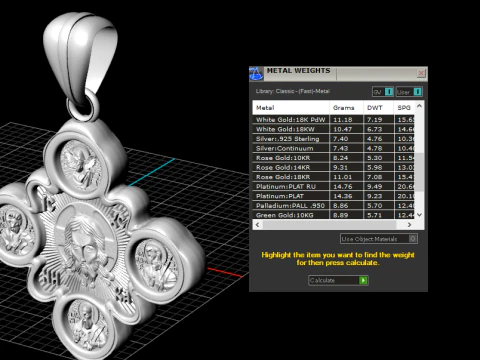Click the jump ring below the bail
The image size is (480, 360).
(83, 106)
